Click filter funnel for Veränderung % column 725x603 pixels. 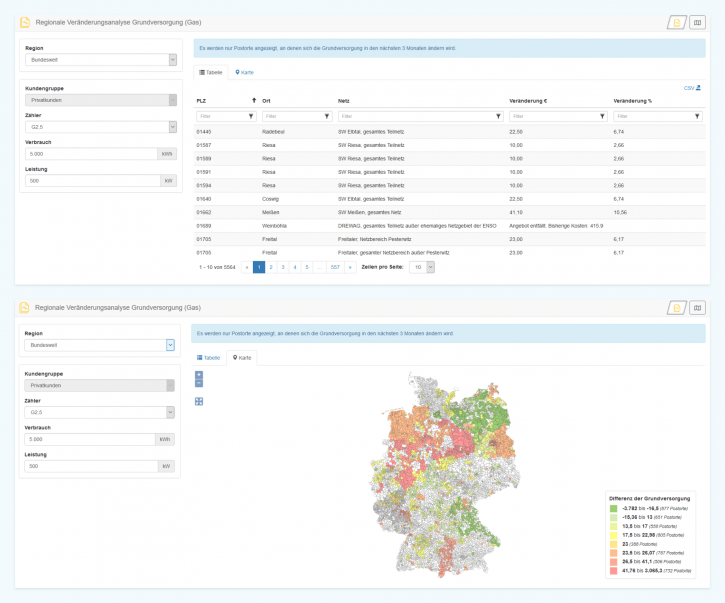pyautogui.click(x=698, y=116)
